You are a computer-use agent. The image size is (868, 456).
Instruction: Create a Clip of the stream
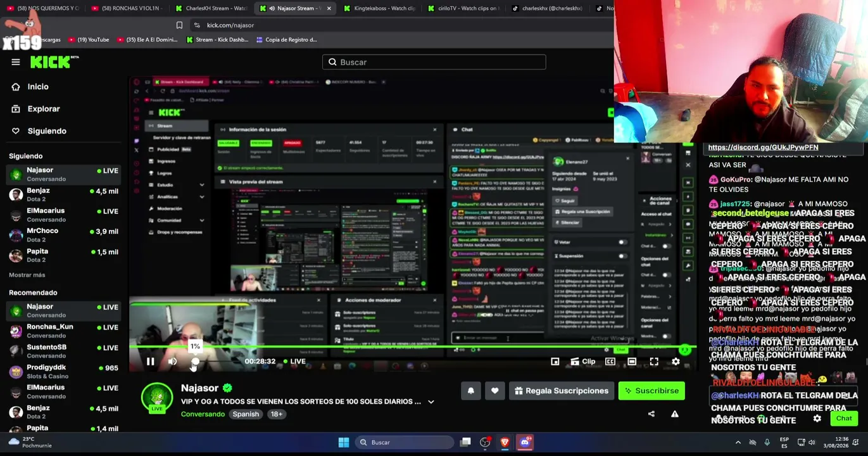click(x=582, y=362)
